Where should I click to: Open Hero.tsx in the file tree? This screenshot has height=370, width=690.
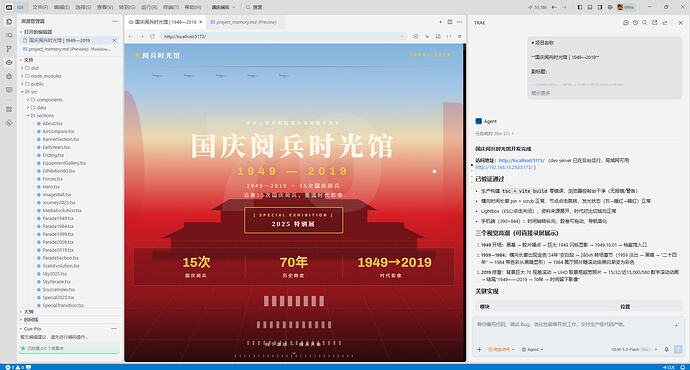point(51,187)
